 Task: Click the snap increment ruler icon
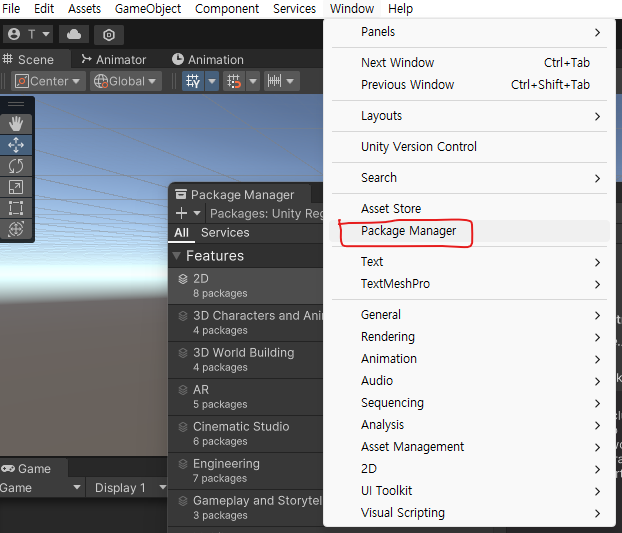[x=274, y=81]
